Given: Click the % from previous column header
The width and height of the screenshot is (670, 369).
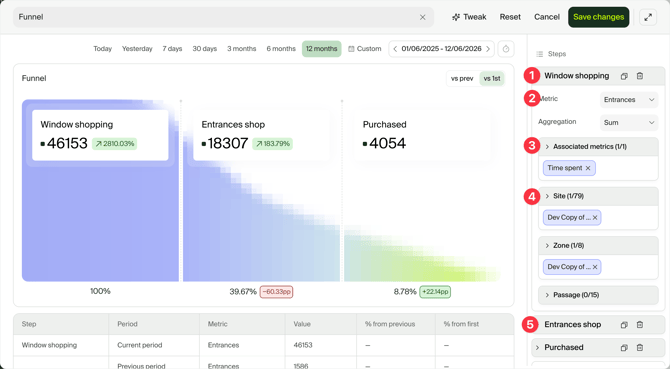Looking at the screenshot, I should coord(396,324).
